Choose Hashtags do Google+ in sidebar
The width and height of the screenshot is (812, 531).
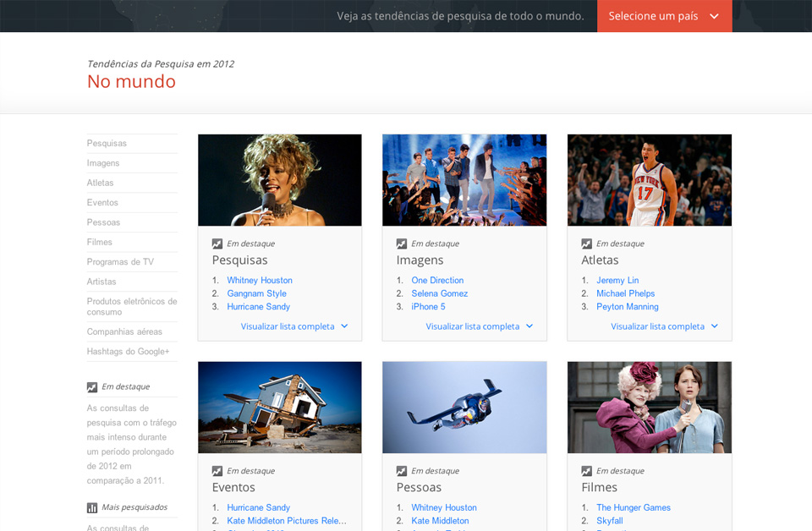[x=128, y=352]
